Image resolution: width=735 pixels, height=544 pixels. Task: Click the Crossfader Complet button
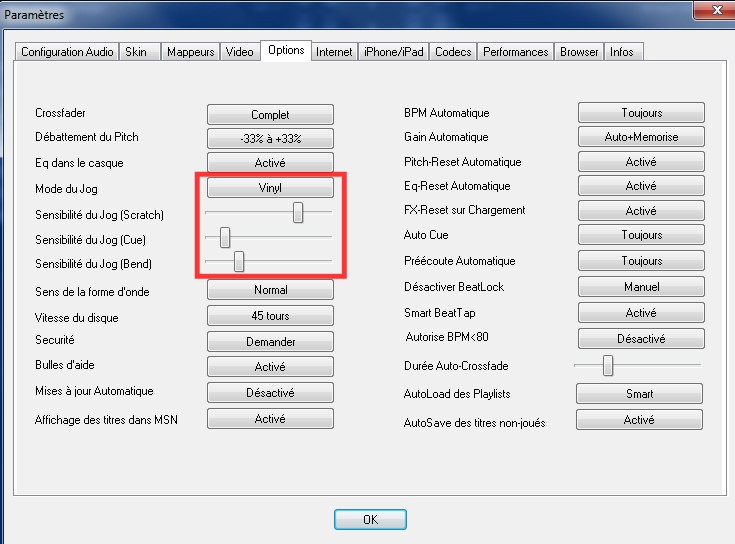[270, 115]
